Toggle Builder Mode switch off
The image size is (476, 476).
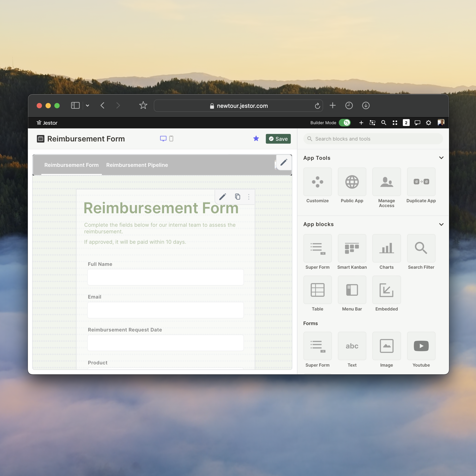344,123
